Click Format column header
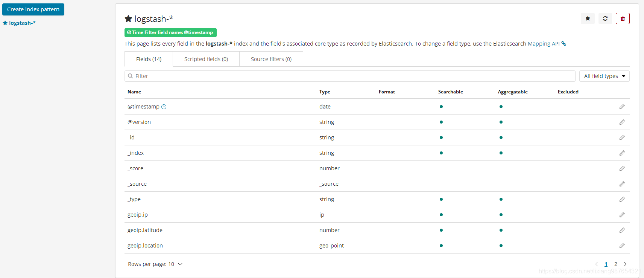Viewport: 644px width, 278px height. click(x=387, y=92)
